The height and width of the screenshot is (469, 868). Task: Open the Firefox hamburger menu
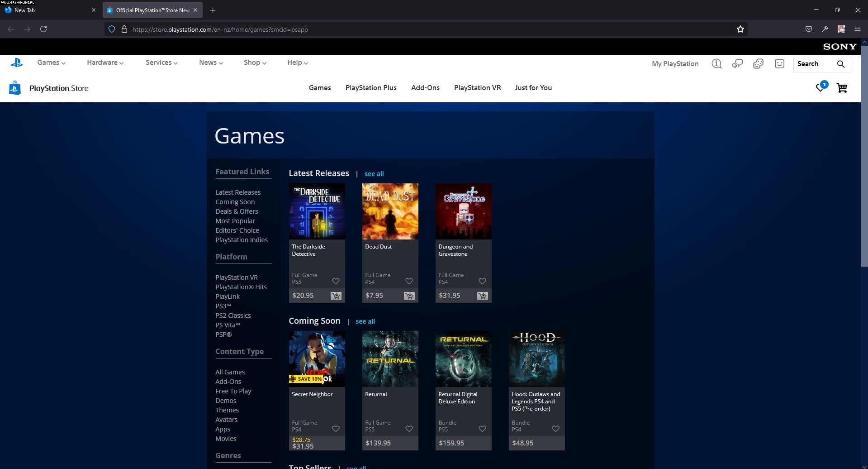(857, 29)
